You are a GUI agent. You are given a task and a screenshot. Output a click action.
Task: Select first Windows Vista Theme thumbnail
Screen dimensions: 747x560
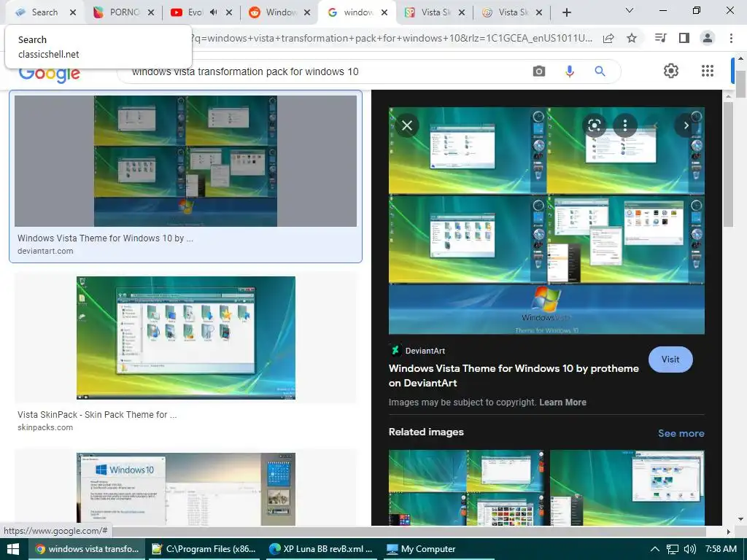coord(185,161)
